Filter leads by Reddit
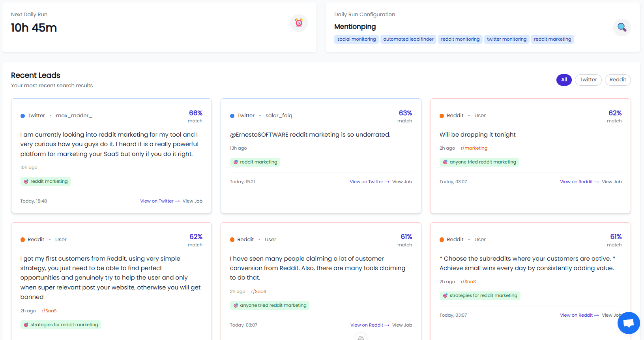 click(x=617, y=80)
